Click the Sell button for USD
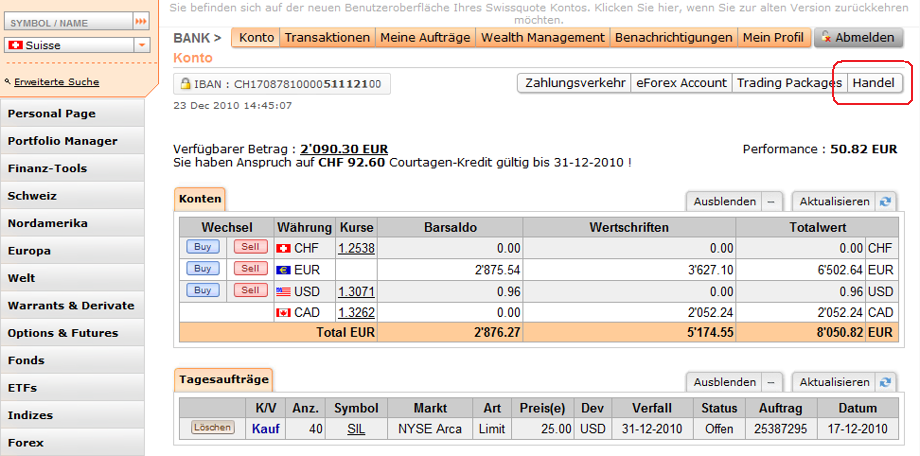Viewport: 920px width, 456px height. point(251,290)
